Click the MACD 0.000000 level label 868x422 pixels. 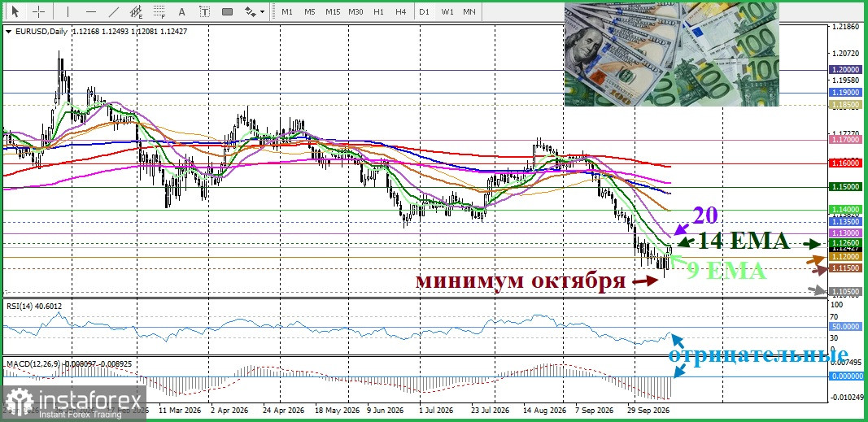click(846, 376)
